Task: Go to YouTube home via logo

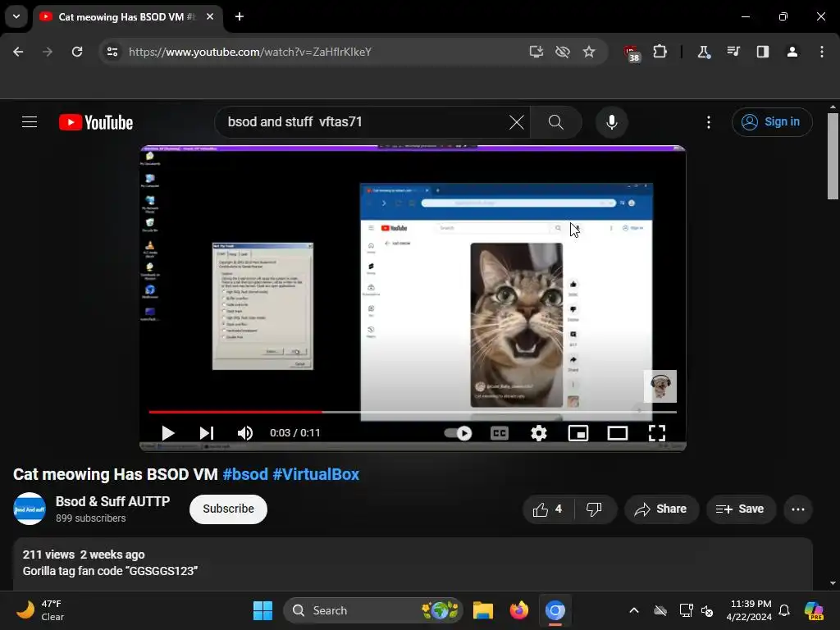Action: [96, 123]
